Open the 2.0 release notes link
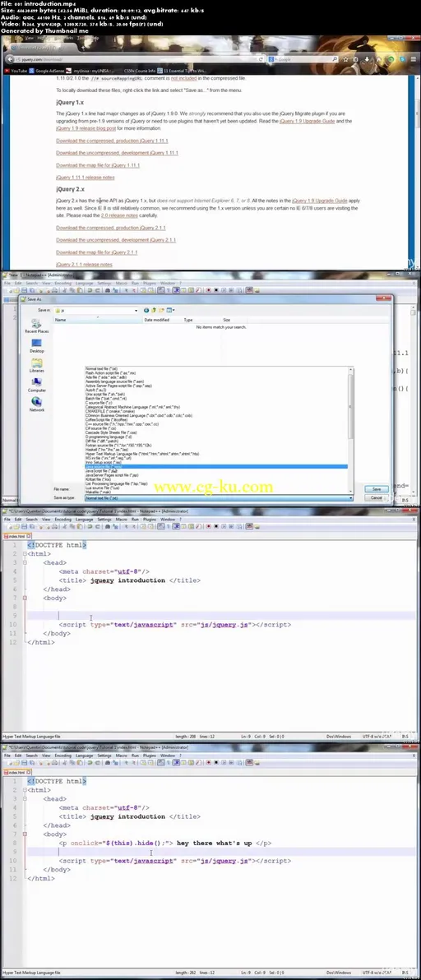The image size is (421, 980). tap(119, 215)
